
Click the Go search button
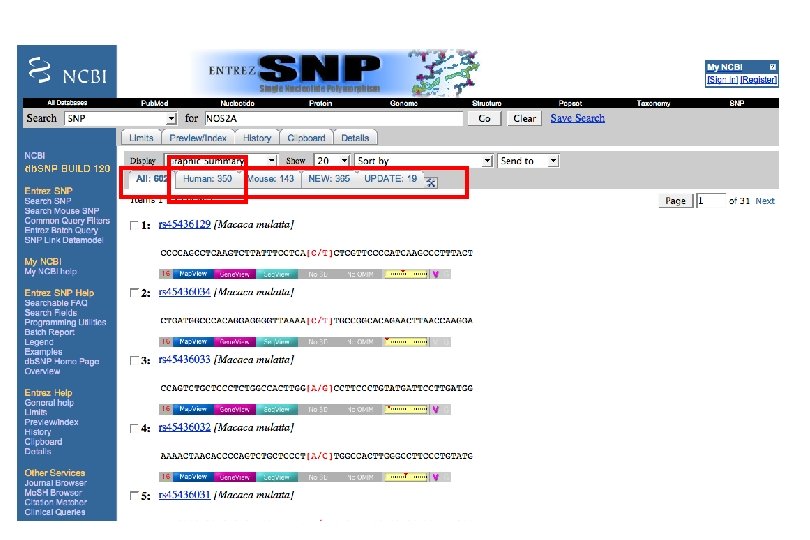[484, 118]
